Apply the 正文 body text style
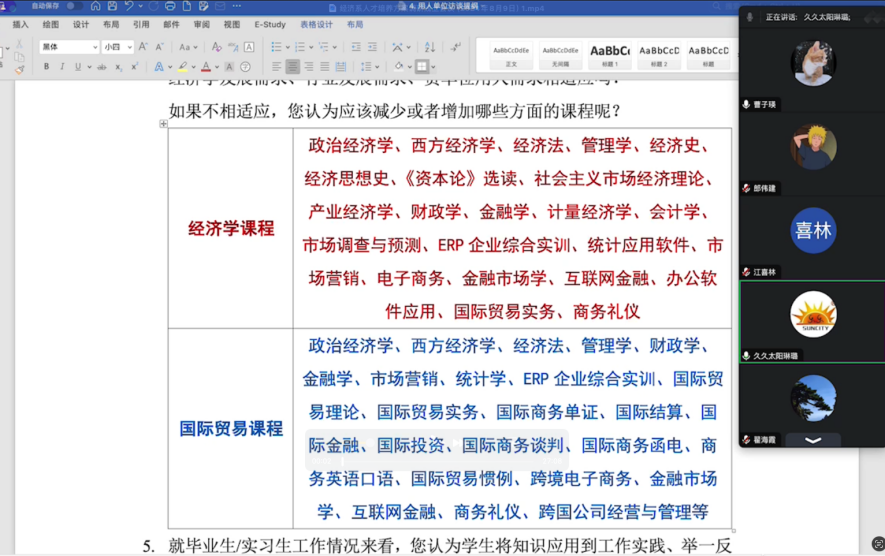This screenshot has height=556, width=885. (x=511, y=54)
